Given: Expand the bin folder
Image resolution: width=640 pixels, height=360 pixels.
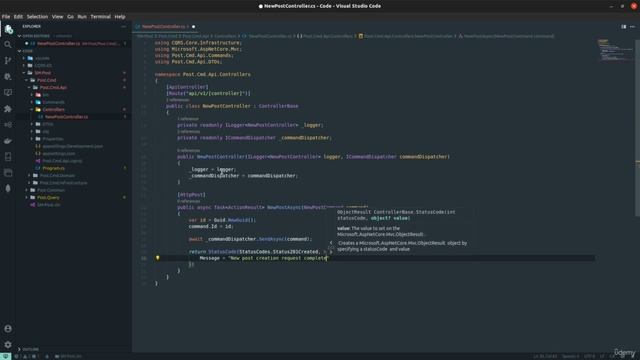Looking at the screenshot, I should coord(45,95).
